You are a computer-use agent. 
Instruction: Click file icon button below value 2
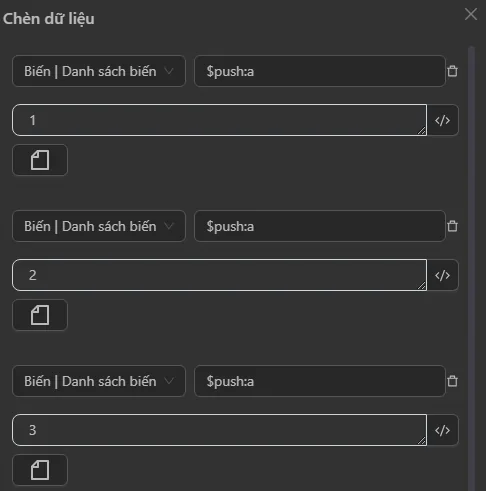pos(40,315)
